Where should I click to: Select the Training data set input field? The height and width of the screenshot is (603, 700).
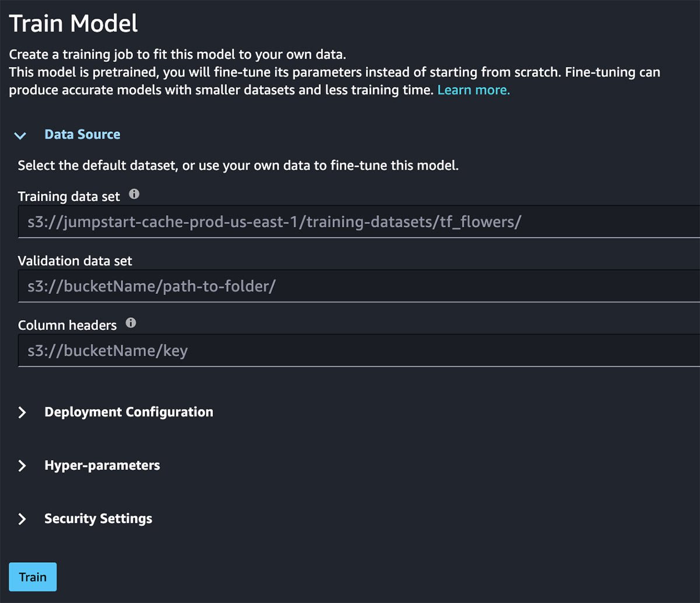(350, 222)
